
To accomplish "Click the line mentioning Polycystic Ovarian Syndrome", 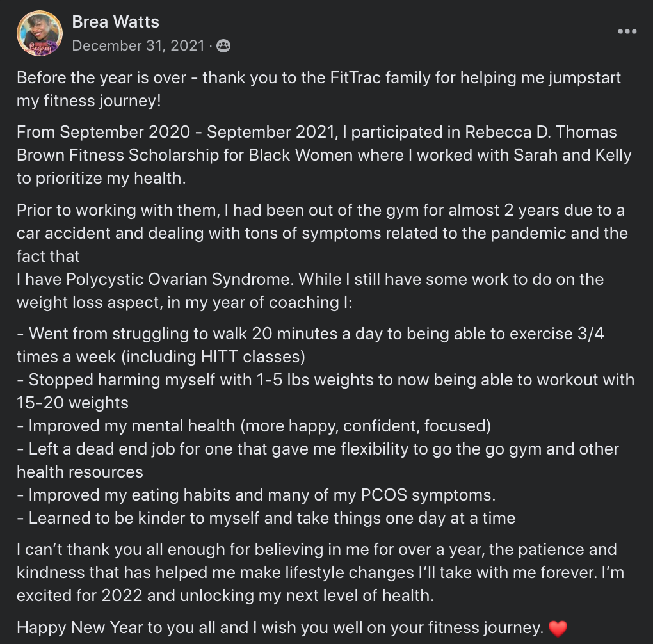I will [310, 280].
